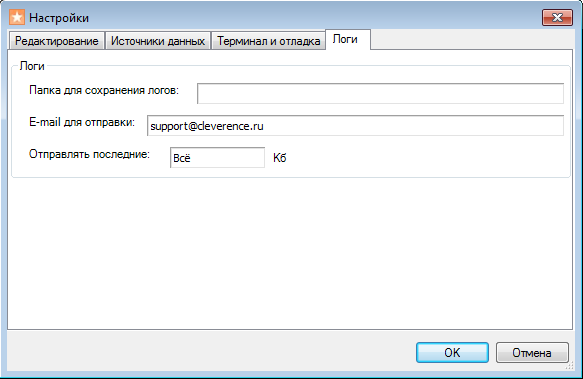Focus the log folder path field
The image size is (583, 379).
pyautogui.click(x=380, y=93)
